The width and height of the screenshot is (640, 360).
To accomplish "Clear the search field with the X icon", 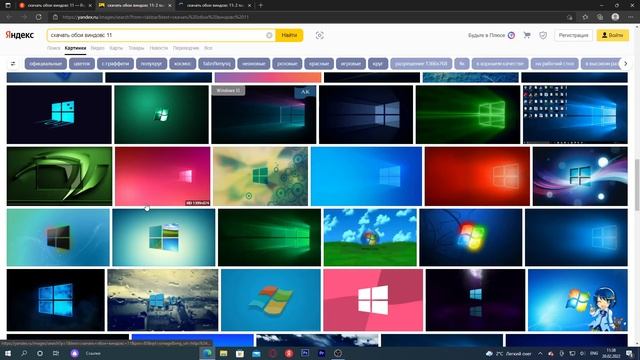I will point(269,36).
